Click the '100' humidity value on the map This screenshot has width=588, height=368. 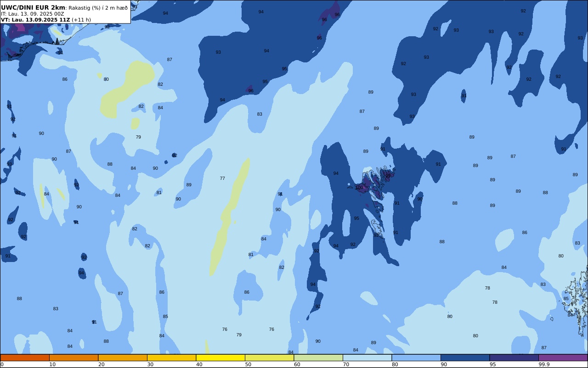pyautogui.click(x=359, y=188)
